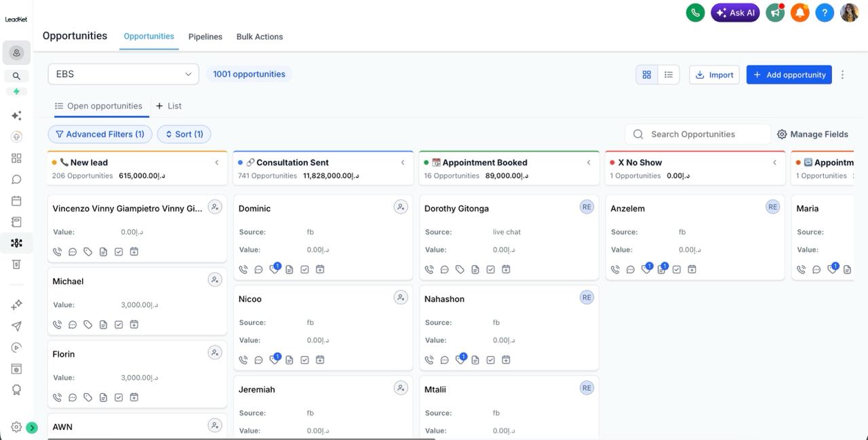Assign owner on Vincenzo's opportunity card
This screenshot has height=440, width=868.
point(215,207)
